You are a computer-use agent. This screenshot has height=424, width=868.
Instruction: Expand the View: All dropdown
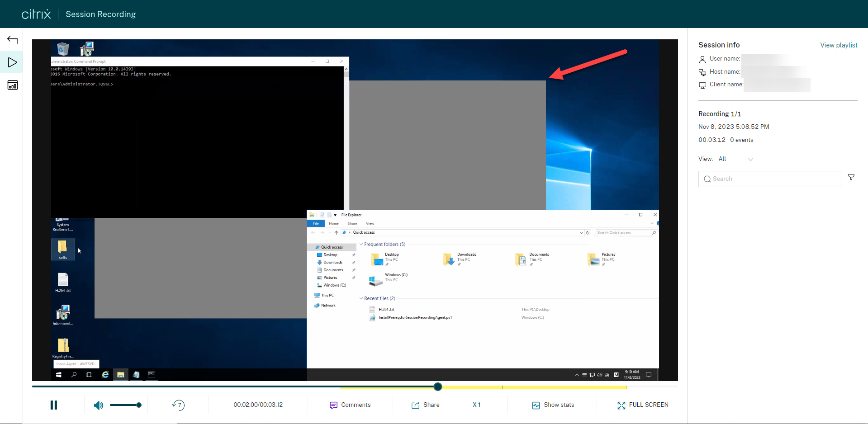736,159
